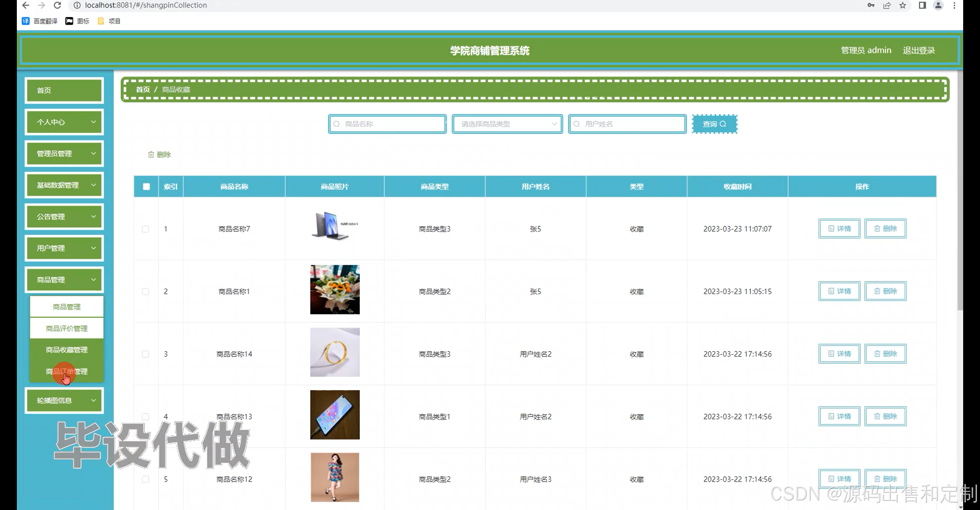Click the 商品名称 search input field
The width and height of the screenshot is (980, 510).
(x=387, y=124)
